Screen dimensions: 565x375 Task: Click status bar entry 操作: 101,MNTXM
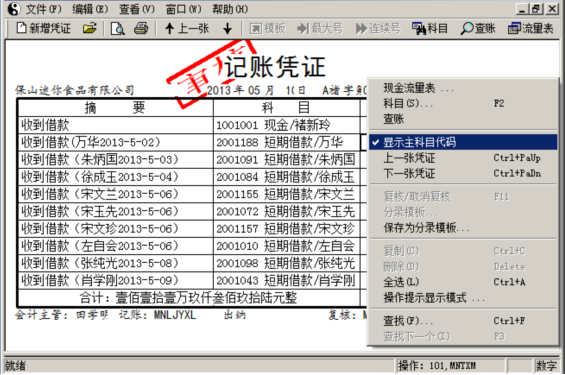[x=437, y=366]
